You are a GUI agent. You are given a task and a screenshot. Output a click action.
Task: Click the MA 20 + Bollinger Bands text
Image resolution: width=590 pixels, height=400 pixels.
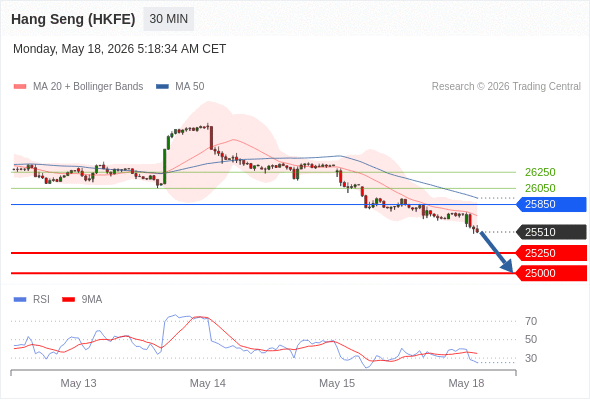point(88,87)
